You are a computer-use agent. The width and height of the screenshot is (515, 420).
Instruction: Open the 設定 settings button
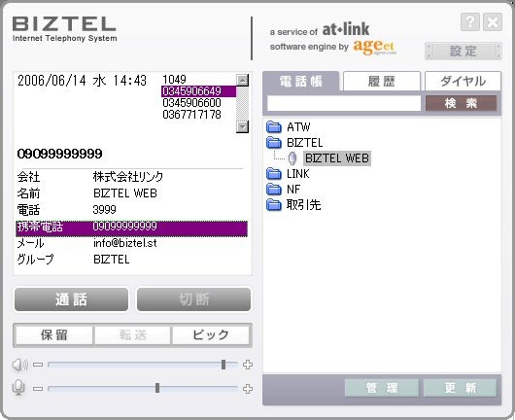(463, 51)
